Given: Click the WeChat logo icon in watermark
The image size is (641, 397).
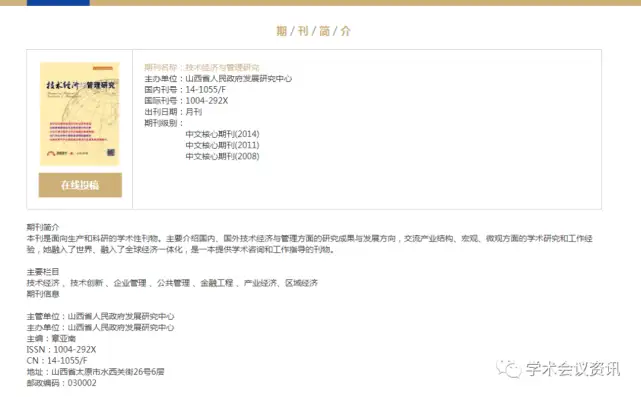Looking at the screenshot, I should pyautogui.click(x=509, y=369).
